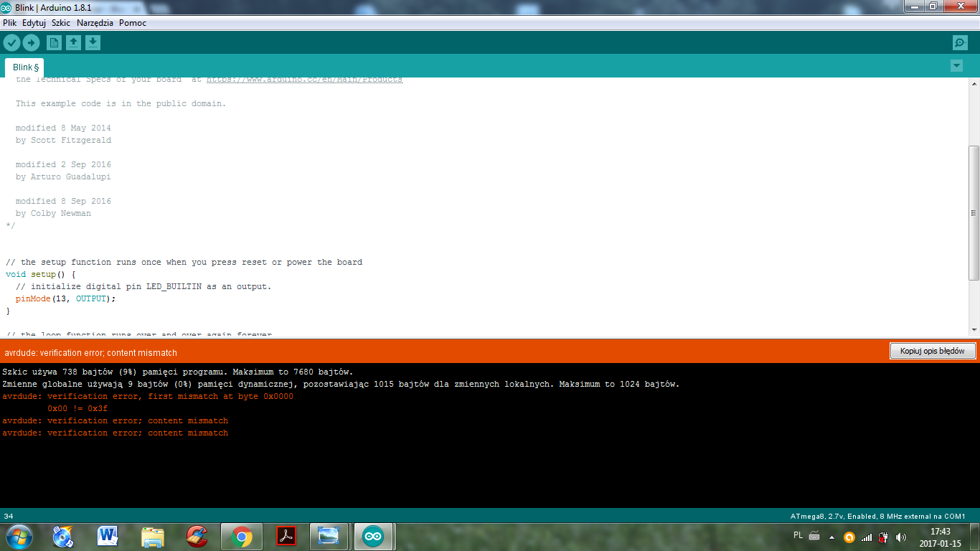Open the Windows Start menu orb
980x551 pixels.
pos(19,536)
